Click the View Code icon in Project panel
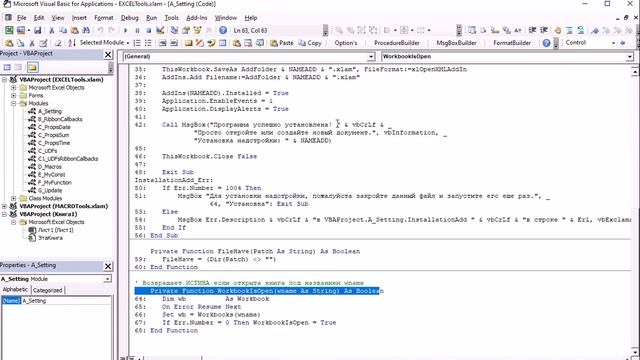Screen dimensions: 640x360 click(x=7, y=67)
